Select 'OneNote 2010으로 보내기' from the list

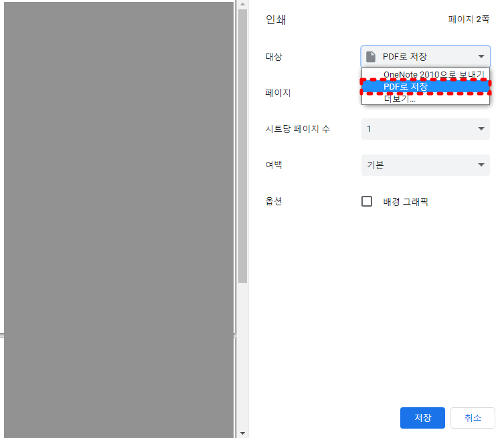coord(425,74)
